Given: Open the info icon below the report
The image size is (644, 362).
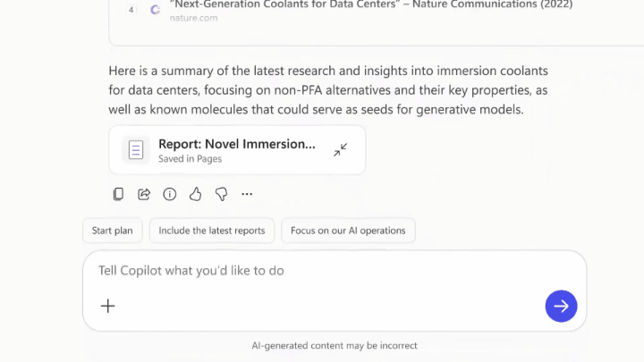Looking at the screenshot, I should pyautogui.click(x=169, y=194).
